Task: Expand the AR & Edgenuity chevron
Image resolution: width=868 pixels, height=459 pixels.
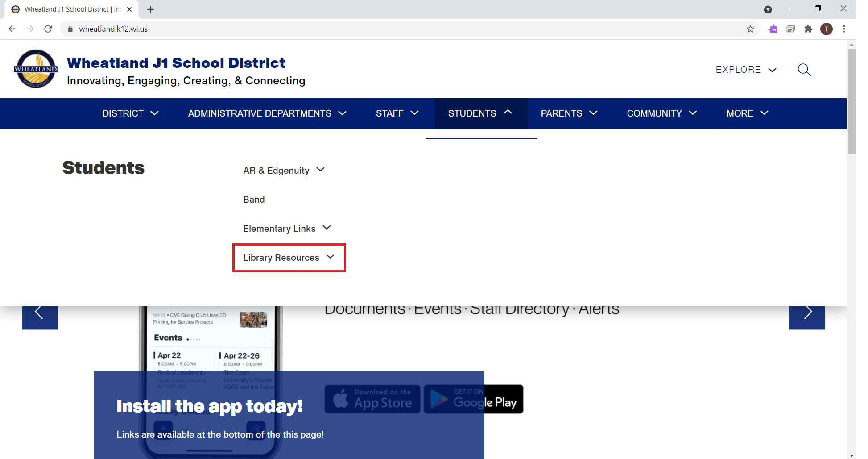Action: click(320, 170)
